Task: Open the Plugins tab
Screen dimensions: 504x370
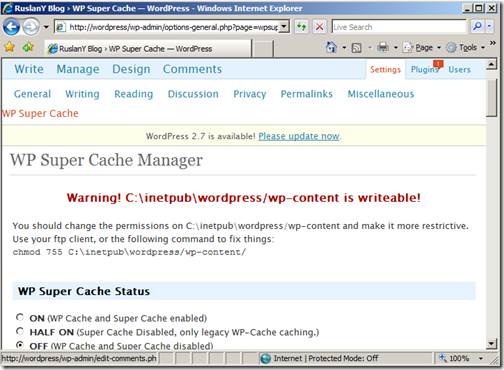Action: [424, 69]
